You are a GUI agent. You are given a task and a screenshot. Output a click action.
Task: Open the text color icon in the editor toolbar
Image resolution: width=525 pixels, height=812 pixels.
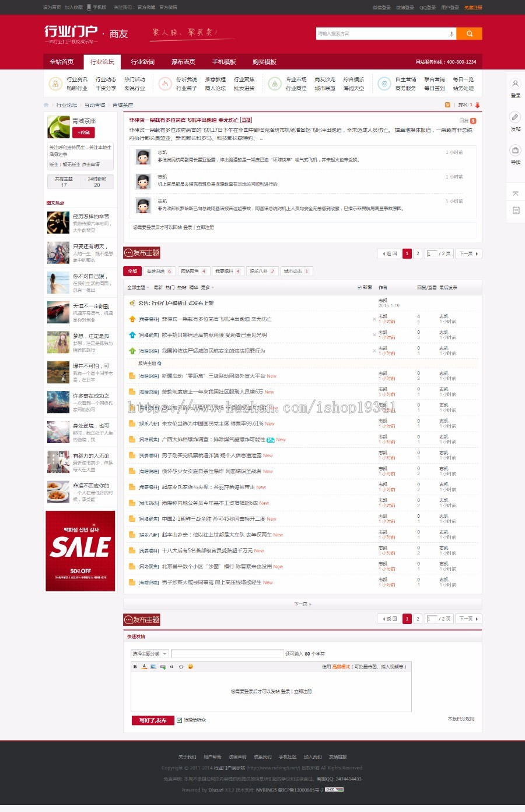pos(144,666)
